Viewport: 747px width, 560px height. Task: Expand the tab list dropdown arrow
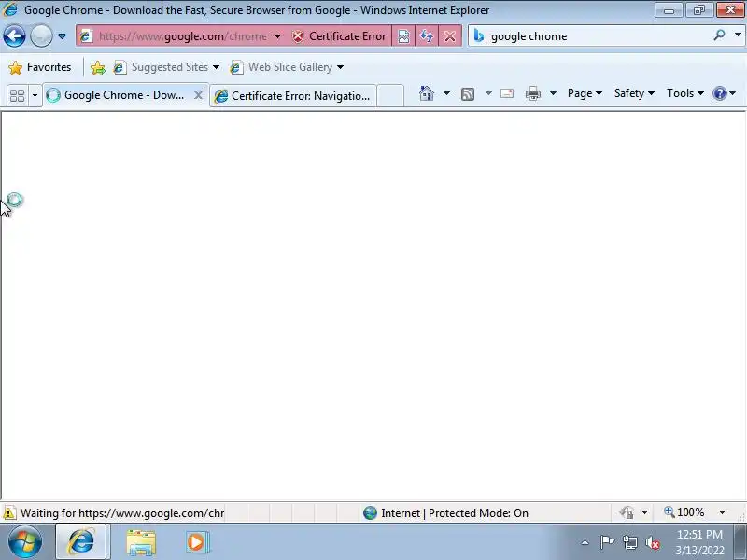[35, 95]
